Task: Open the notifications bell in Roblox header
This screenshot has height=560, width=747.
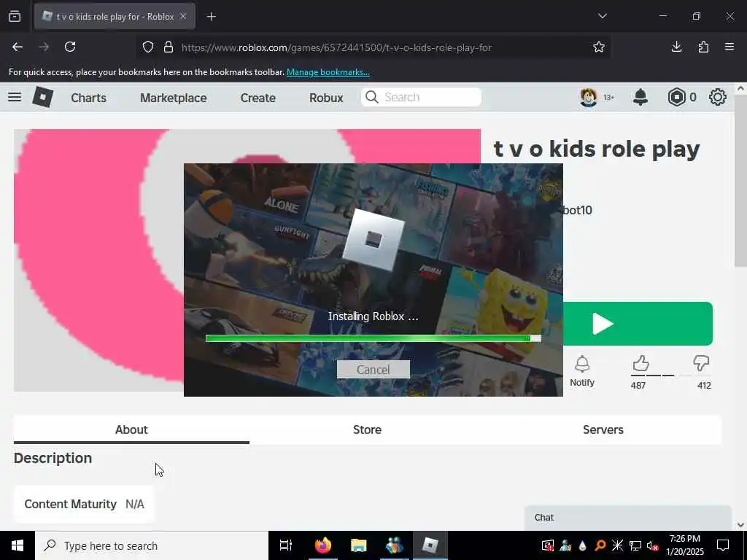Action: coord(640,97)
